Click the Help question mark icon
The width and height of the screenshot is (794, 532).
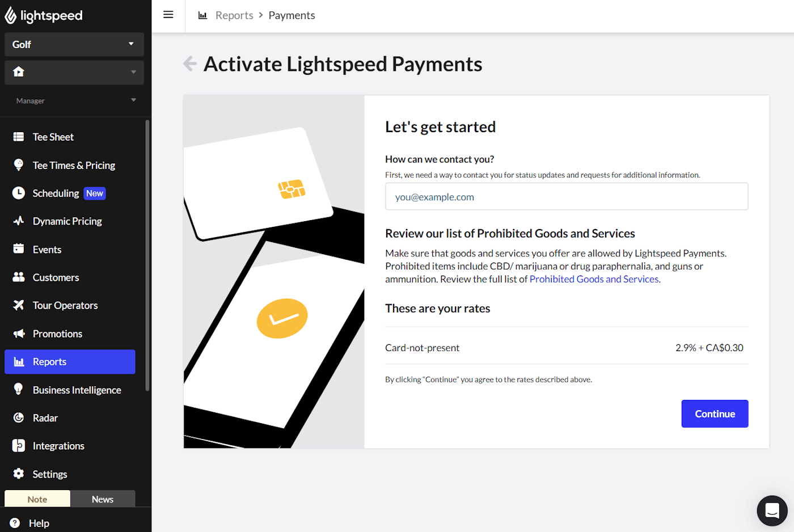(x=15, y=523)
